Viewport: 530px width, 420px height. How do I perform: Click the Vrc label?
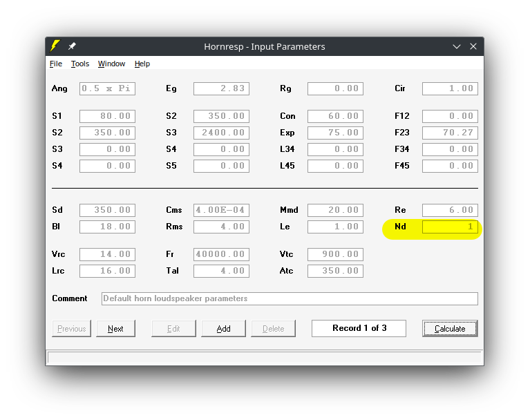59,254
